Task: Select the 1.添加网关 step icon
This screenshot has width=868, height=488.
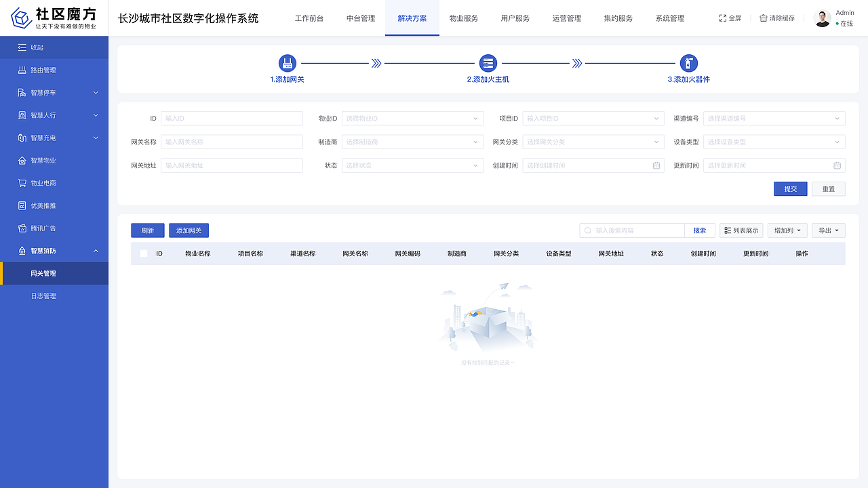Action: click(x=288, y=62)
